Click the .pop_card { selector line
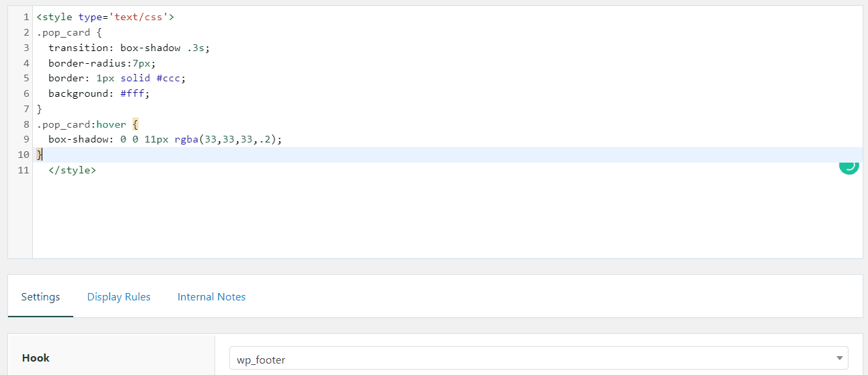This screenshot has width=868, height=375. coord(69,32)
